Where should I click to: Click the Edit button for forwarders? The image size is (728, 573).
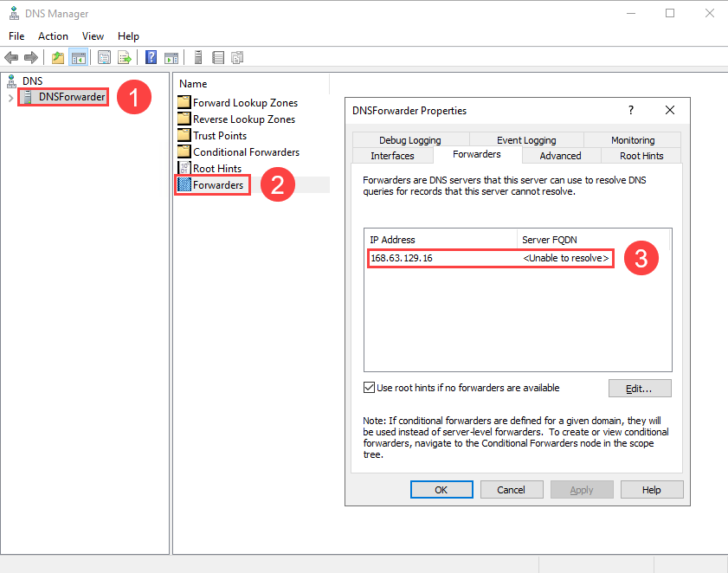(640, 388)
